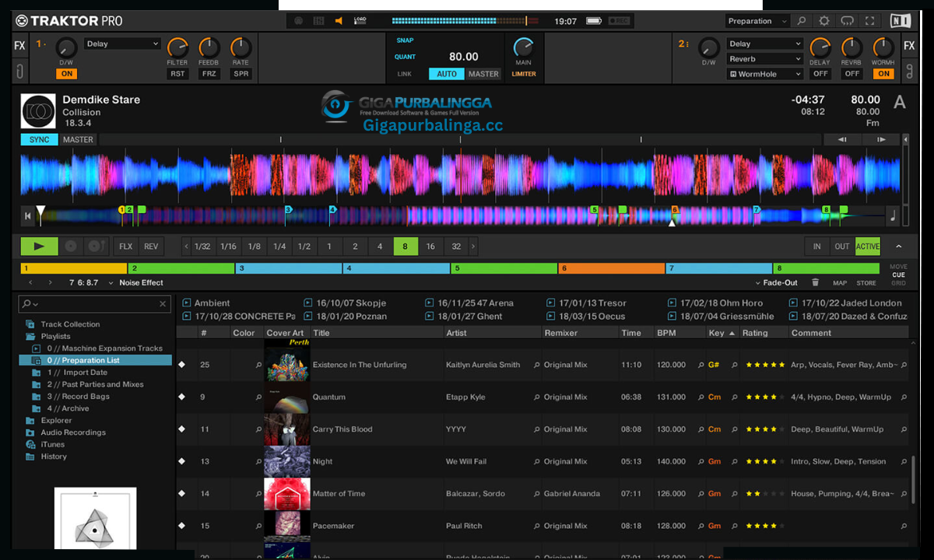Click the cue button beside play
934x560 pixels.
tap(71, 246)
